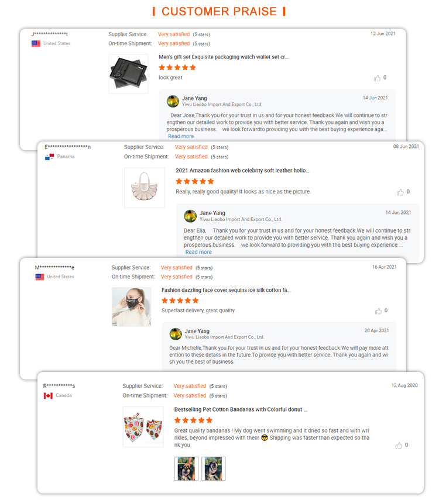Expand 'Read more' in the Dear Elia reply

pos(198,252)
